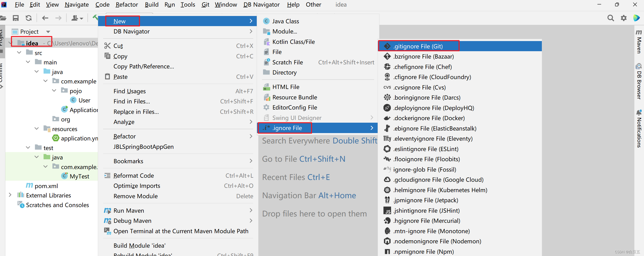644x256 pixels.
Task: Collapse the pojo package node
Action: [x=54, y=91]
